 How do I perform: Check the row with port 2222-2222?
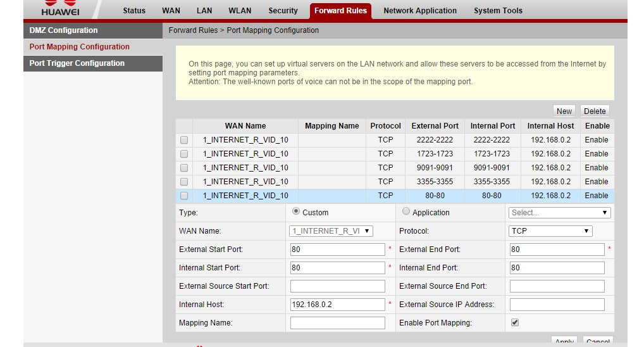tap(184, 140)
